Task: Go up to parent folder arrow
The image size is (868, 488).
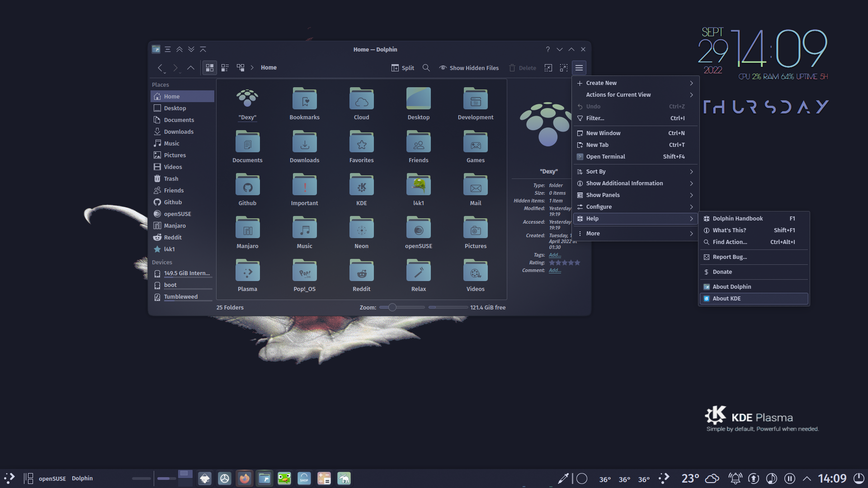Action: click(x=191, y=68)
